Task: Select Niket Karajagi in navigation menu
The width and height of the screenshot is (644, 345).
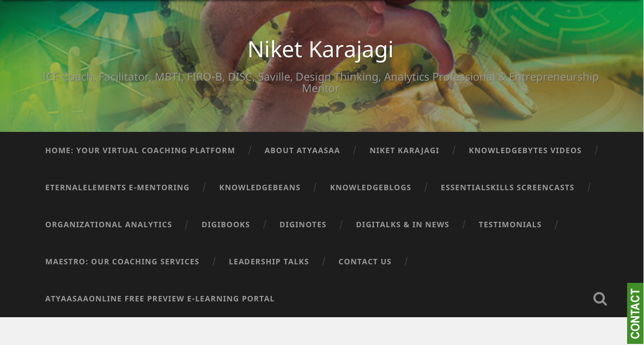Action: 404,151
